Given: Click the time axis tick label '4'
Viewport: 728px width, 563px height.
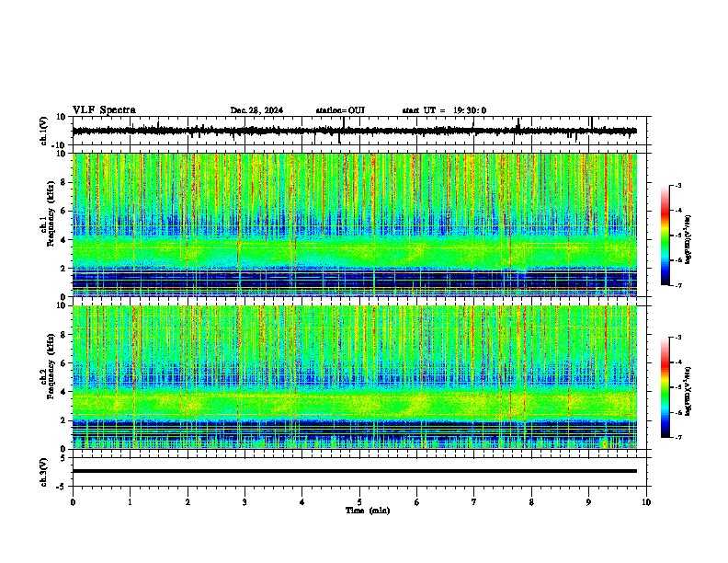Looking at the screenshot, I should click(x=302, y=502).
